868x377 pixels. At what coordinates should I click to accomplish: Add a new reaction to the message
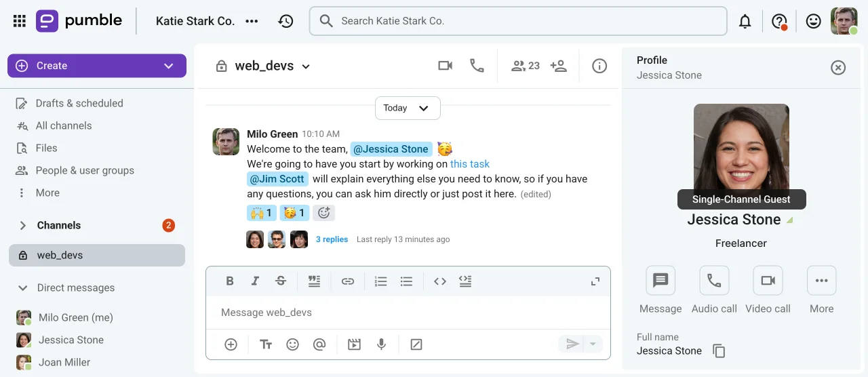324,213
